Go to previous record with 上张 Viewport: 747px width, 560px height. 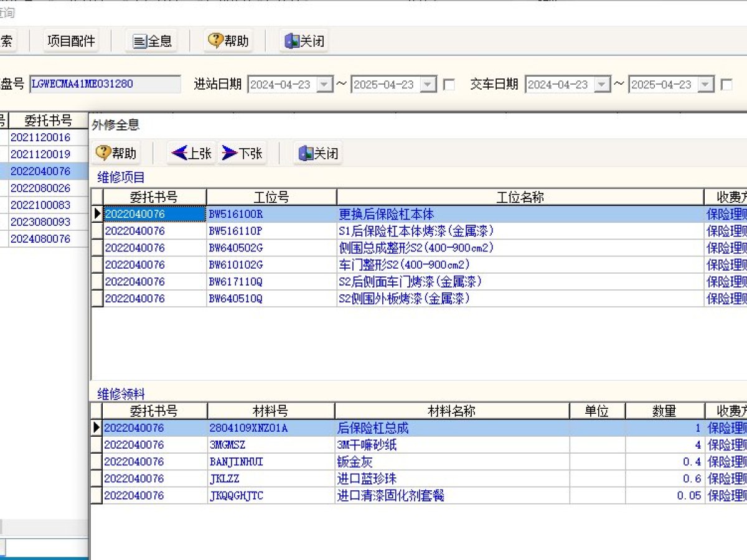pos(192,153)
